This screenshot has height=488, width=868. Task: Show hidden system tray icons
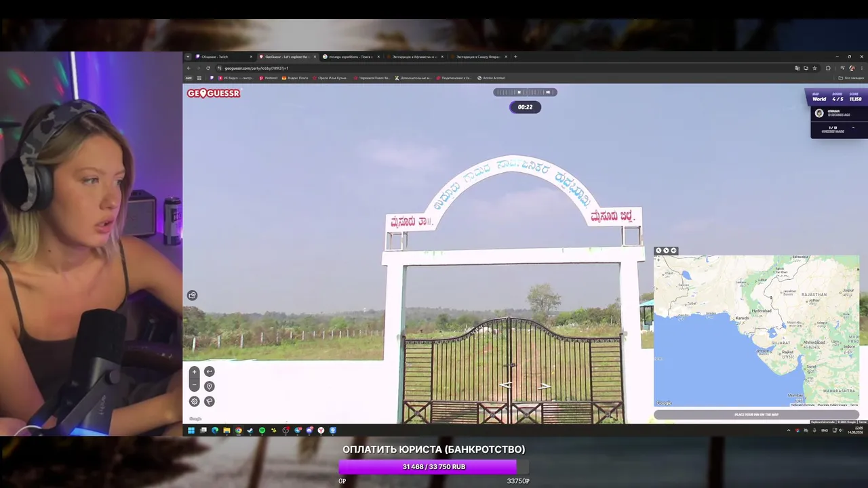pyautogui.click(x=789, y=430)
